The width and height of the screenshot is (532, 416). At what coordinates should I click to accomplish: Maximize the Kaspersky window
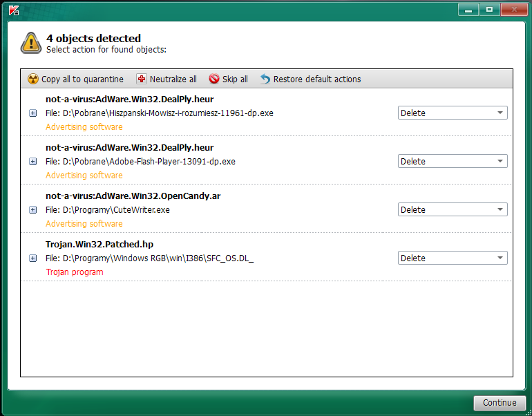point(489,10)
